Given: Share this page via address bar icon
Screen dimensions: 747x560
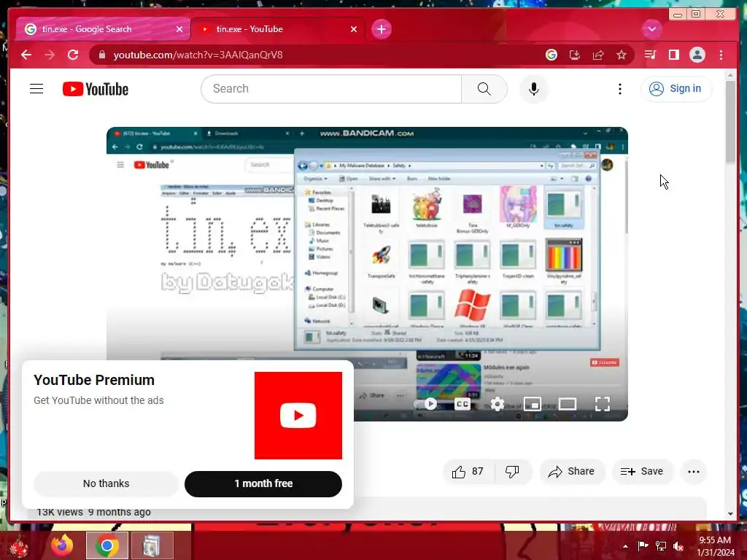Looking at the screenshot, I should tap(598, 55).
